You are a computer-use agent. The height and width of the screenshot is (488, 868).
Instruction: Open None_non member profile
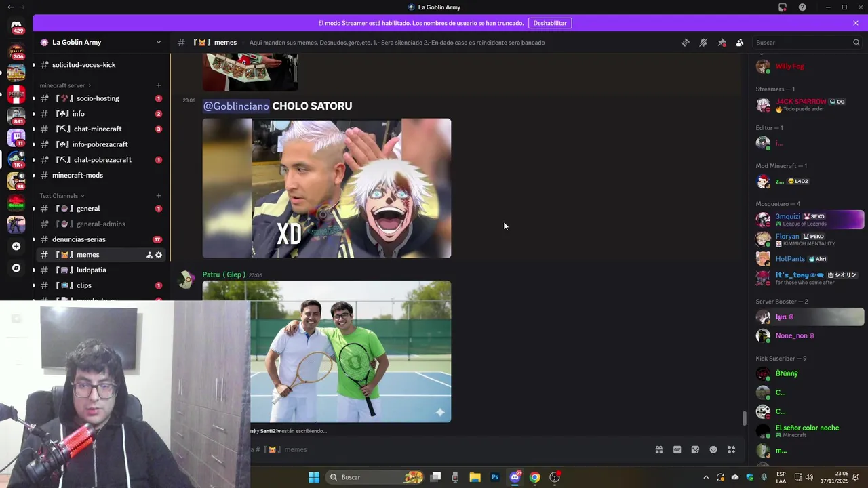809,335
